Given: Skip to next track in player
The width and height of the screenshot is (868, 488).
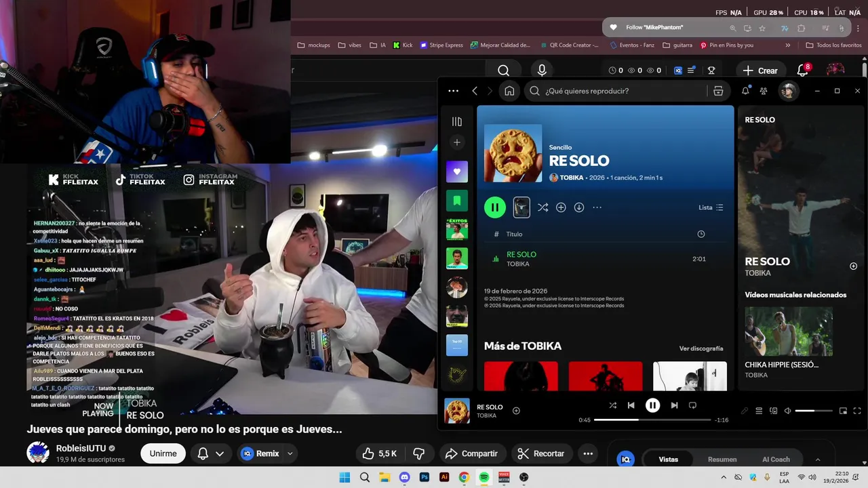Looking at the screenshot, I should point(674,405).
